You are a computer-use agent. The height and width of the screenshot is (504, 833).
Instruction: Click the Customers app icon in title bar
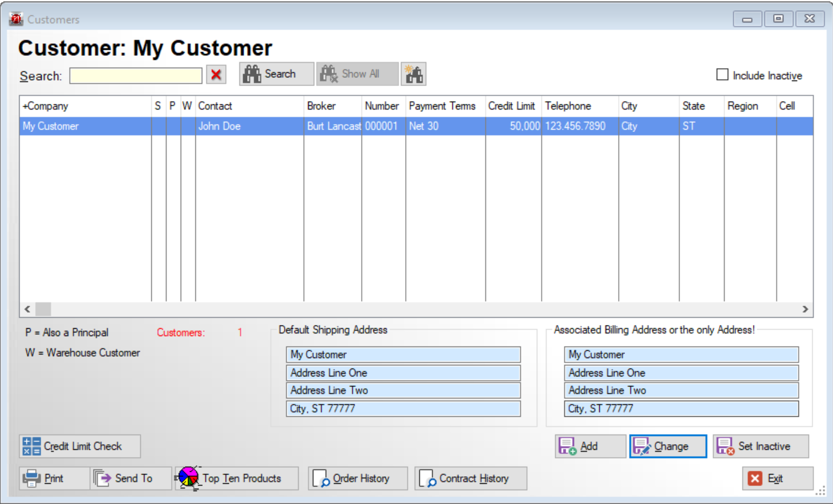coord(16,19)
